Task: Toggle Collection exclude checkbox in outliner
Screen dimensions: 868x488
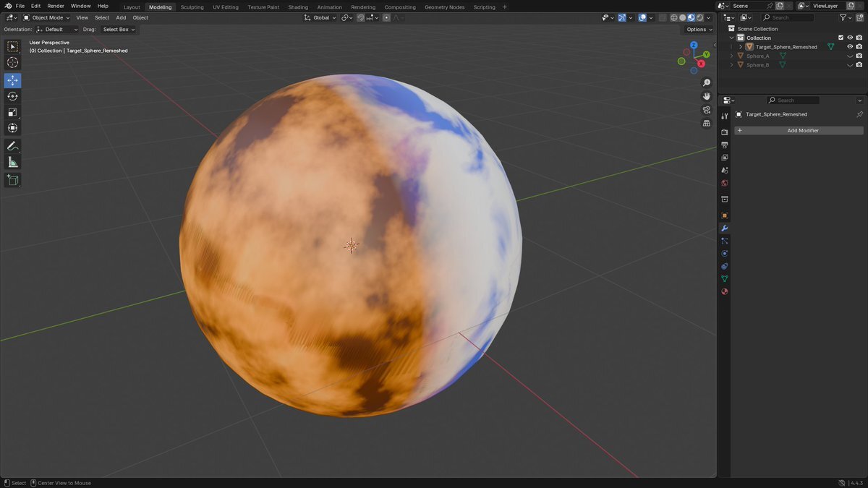Action: pyautogui.click(x=841, y=38)
